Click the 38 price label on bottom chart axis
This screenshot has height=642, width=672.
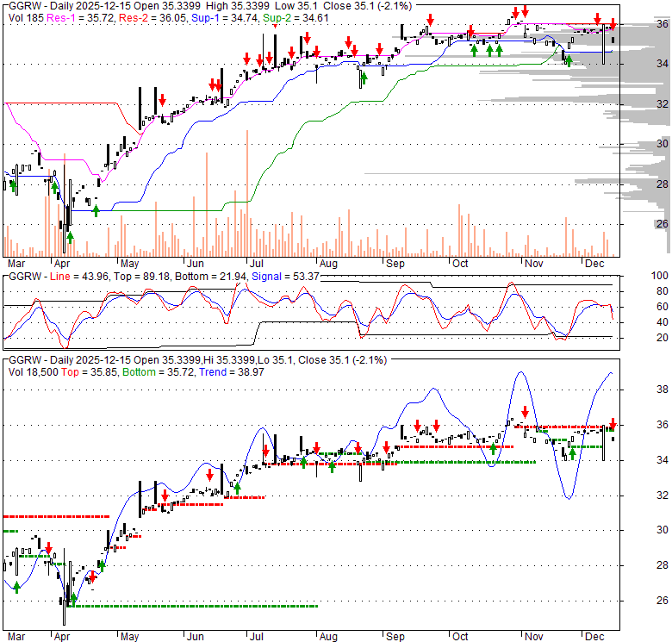click(x=663, y=390)
